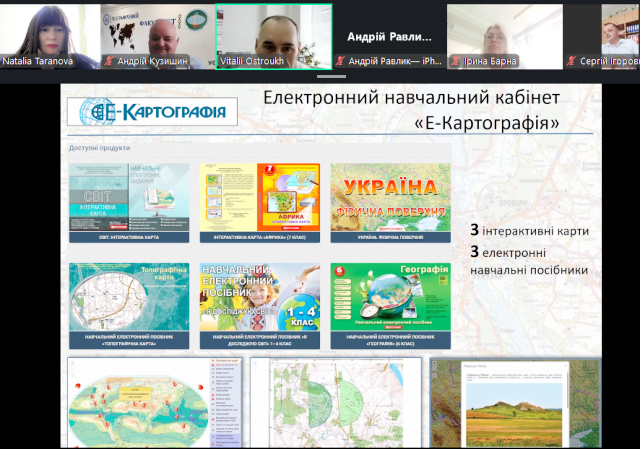Click the caption 'Навчальний електронний посібник «Топографічна карта»'
This screenshot has height=449, width=640.
click(129, 340)
